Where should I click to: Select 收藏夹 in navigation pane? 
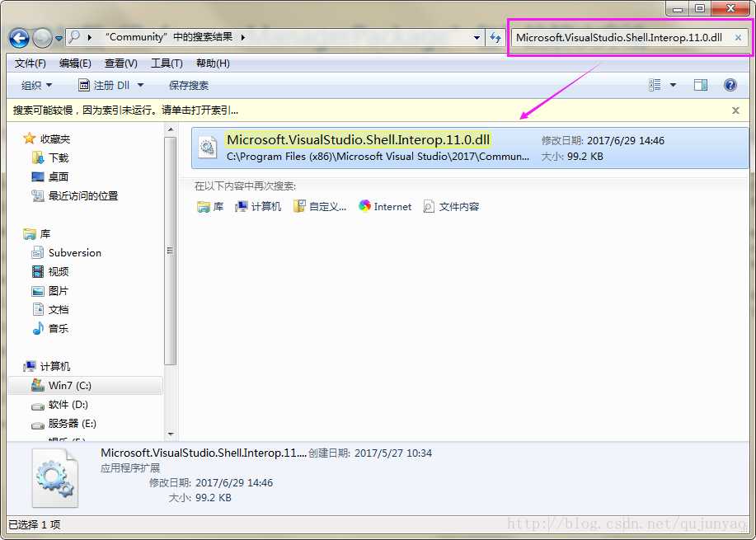pyautogui.click(x=47, y=139)
